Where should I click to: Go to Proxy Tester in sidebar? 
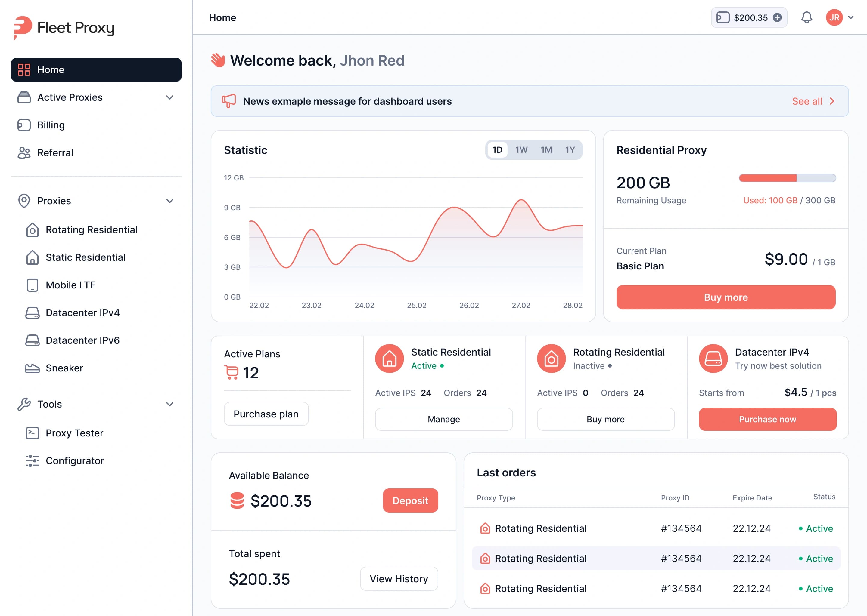tap(74, 433)
